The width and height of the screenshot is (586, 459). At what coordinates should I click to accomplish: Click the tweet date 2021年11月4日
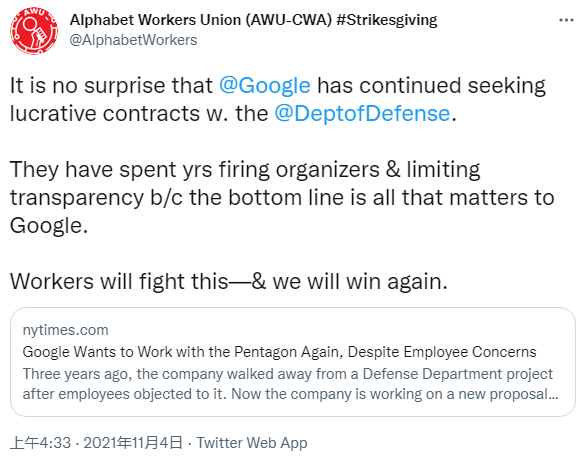[x=133, y=443]
